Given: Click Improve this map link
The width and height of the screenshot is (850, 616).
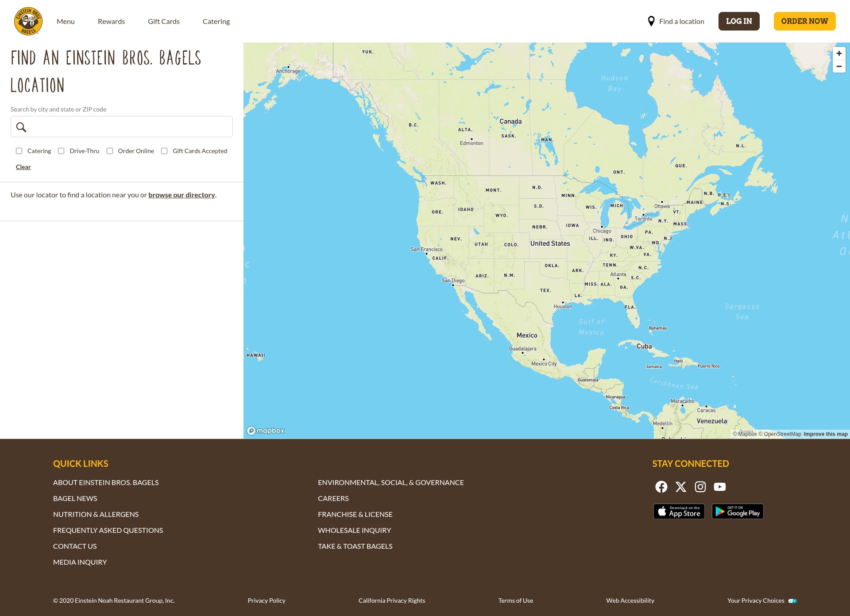Looking at the screenshot, I should [x=826, y=434].
